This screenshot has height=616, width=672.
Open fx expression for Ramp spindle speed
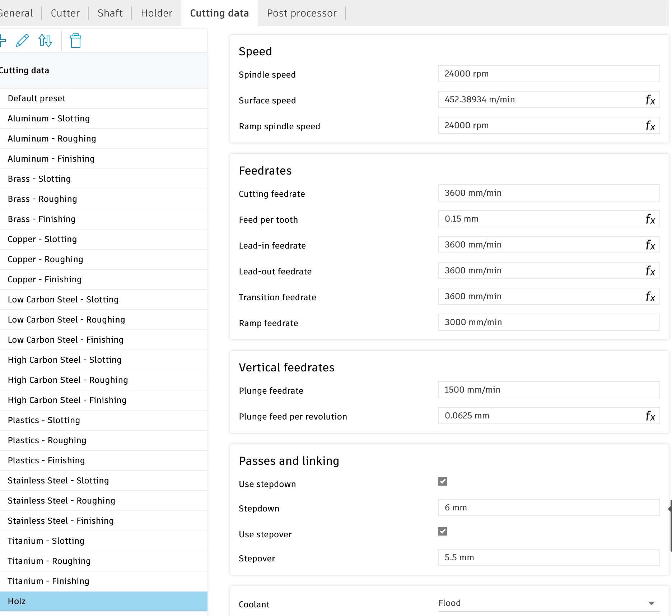tap(650, 125)
